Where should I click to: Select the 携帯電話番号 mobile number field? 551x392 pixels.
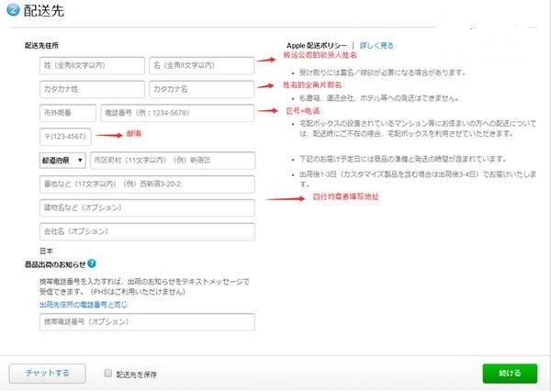[x=146, y=321]
